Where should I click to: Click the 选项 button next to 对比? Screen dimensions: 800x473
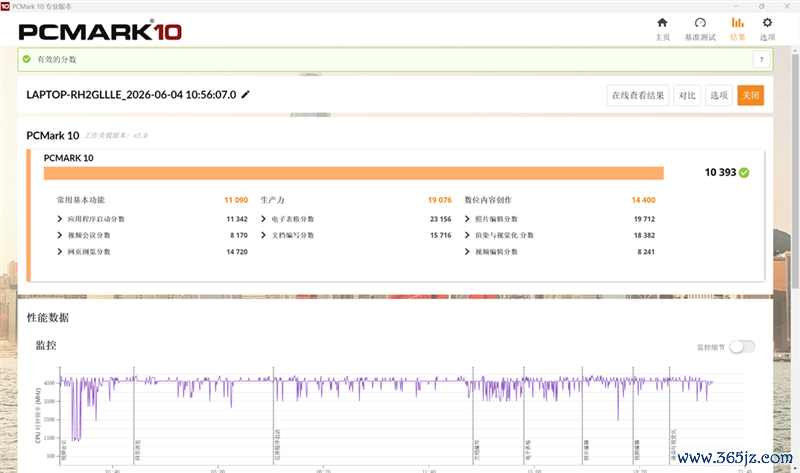pos(718,95)
